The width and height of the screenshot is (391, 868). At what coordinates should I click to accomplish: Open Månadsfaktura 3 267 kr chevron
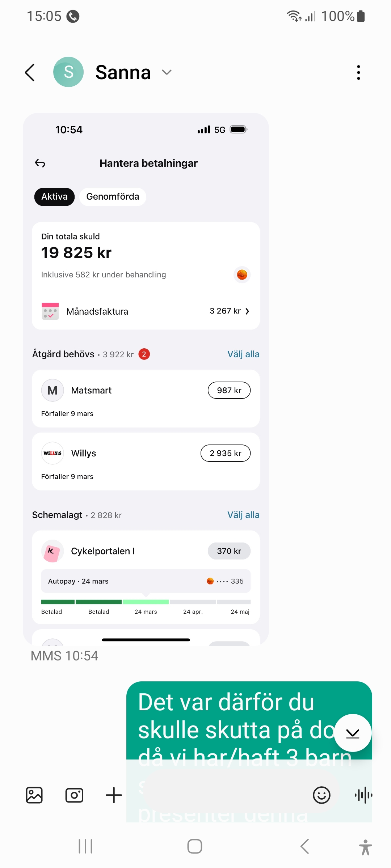tap(247, 311)
